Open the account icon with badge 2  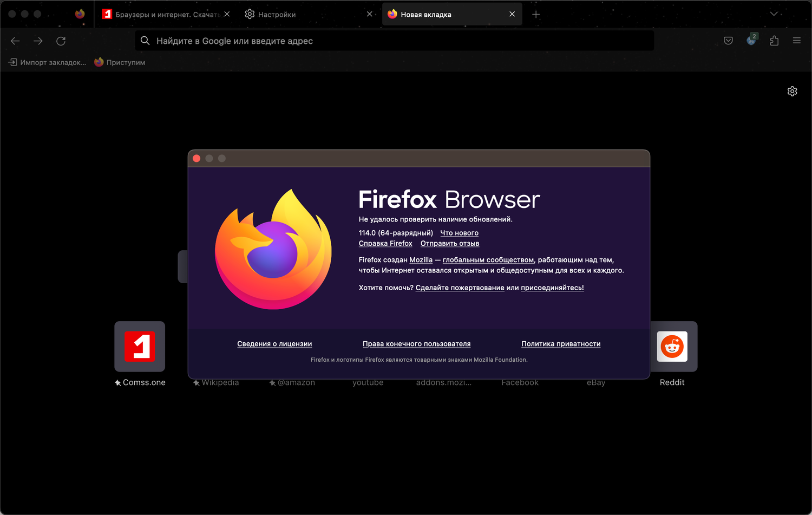click(x=751, y=40)
